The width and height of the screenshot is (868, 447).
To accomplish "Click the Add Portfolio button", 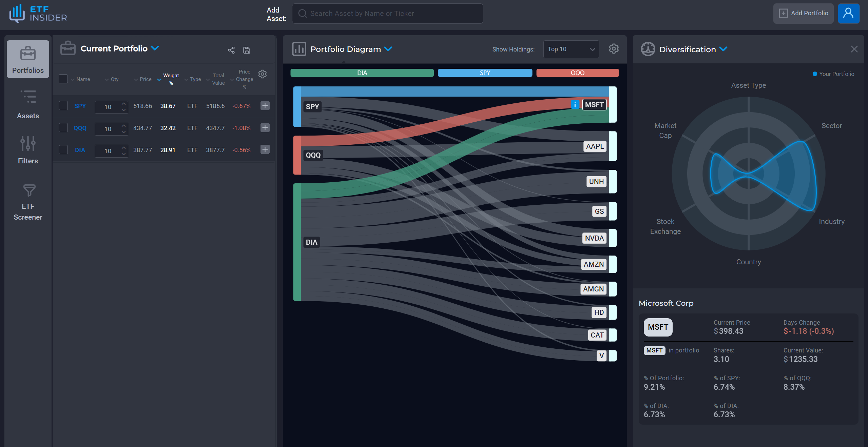I will pyautogui.click(x=803, y=14).
